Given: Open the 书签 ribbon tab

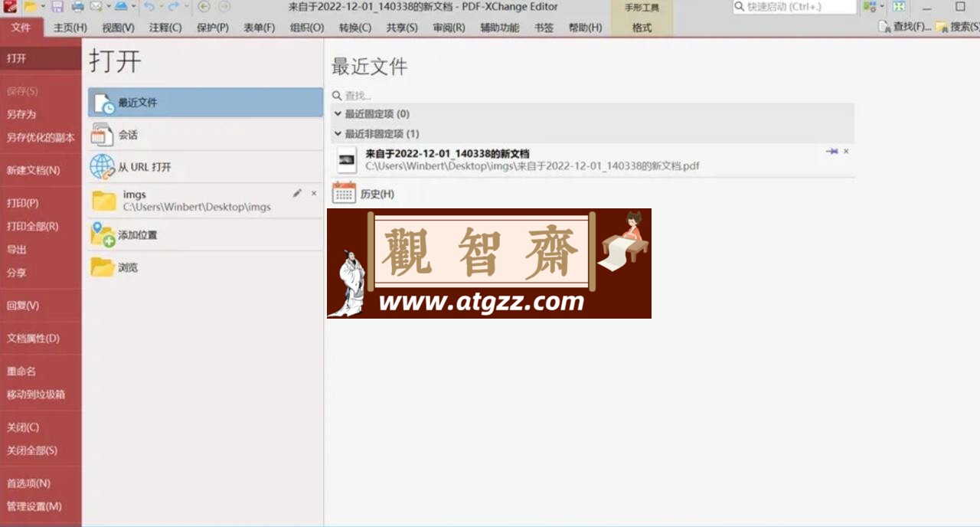Looking at the screenshot, I should coord(544,28).
